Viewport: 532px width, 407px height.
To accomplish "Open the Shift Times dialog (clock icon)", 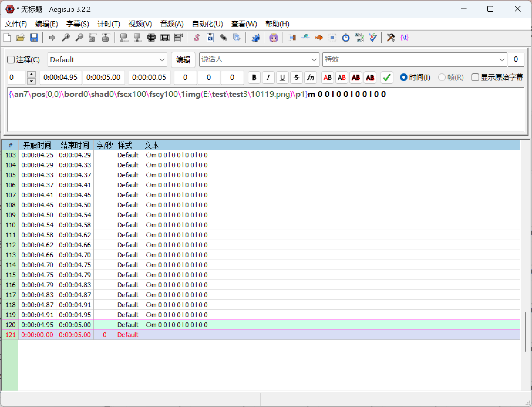I will coord(346,38).
